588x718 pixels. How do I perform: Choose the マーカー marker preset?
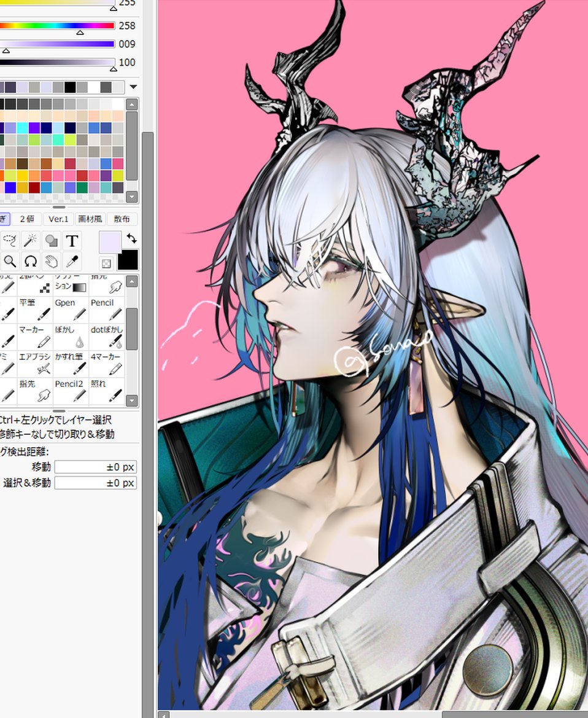point(35,337)
